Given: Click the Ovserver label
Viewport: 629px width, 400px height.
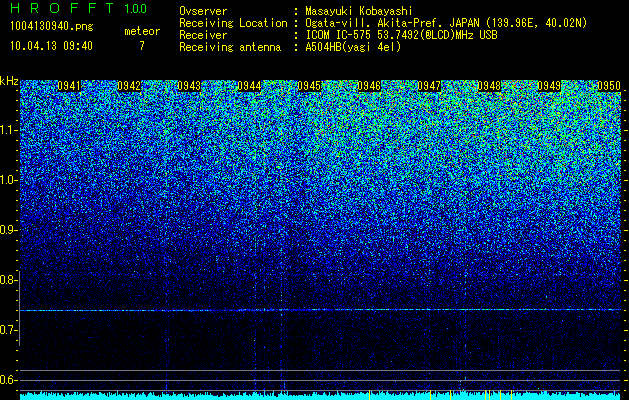Looking at the screenshot, I should coord(203,11).
